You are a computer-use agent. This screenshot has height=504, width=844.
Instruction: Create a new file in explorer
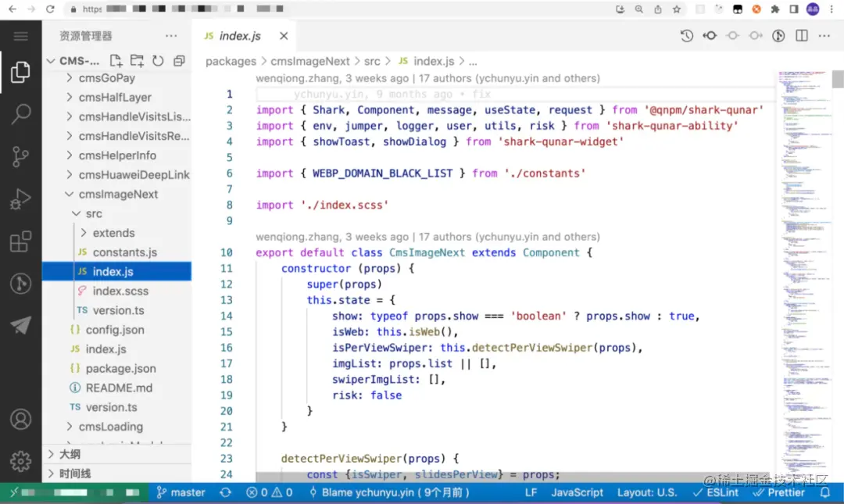point(116,60)
